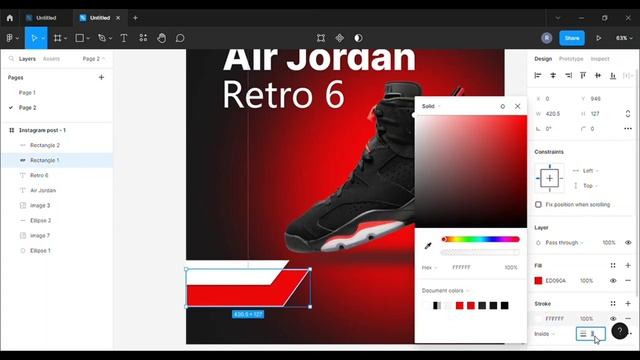Add a new page with plus icon
This screenshot has height=360, width=640.
(x=101, y=77)
